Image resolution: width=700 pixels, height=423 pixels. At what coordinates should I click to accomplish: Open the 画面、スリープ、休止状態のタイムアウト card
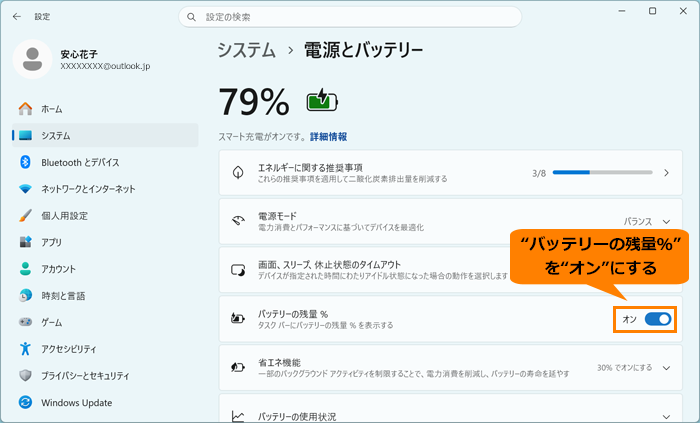(x=450, y=270)
